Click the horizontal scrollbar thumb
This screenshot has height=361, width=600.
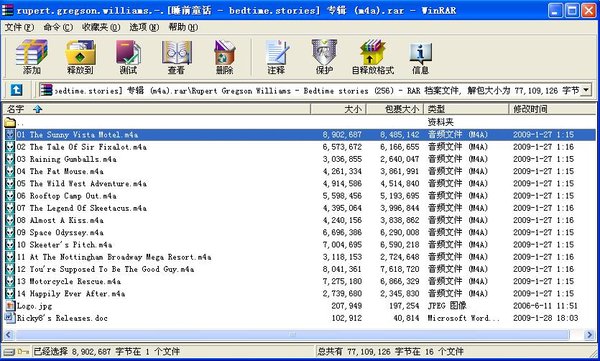(292, 335)
